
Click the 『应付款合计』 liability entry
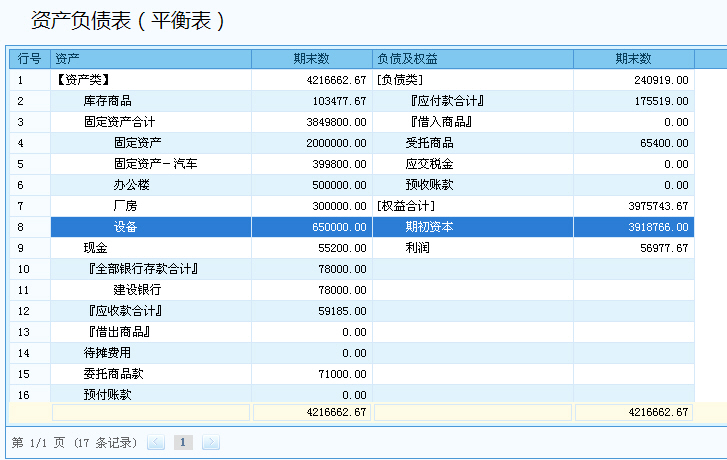click(x=446, y=101)
